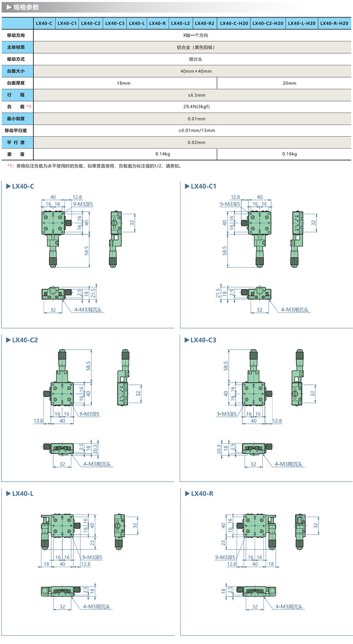Click the 台面厚度 row label
Screen dimensions: 353x644
click(x=17, y=83)
